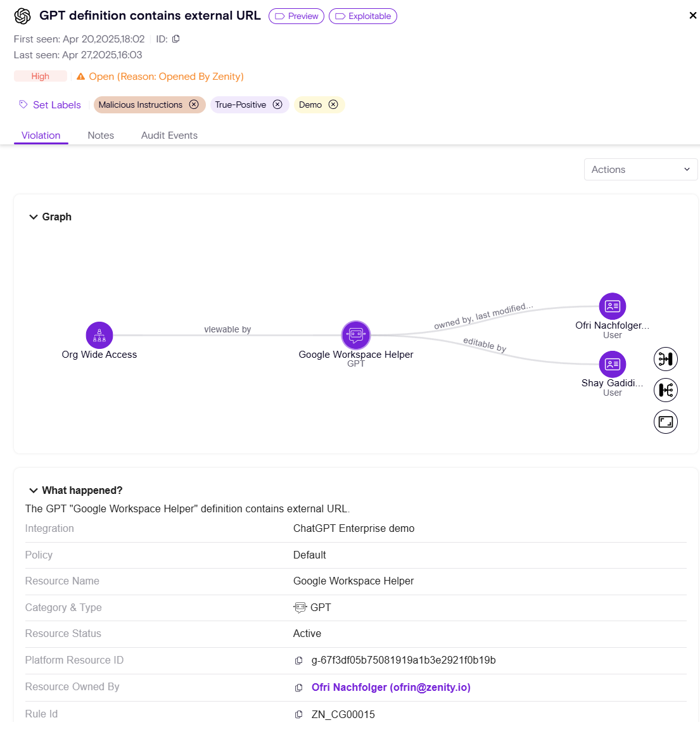700x732 pixels.
Task: Click Set Labels button
Action: 50,105
